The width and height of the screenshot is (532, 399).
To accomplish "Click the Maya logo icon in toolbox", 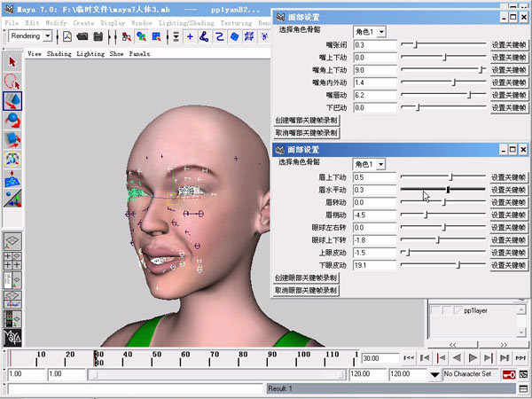I will coord(12,338).
